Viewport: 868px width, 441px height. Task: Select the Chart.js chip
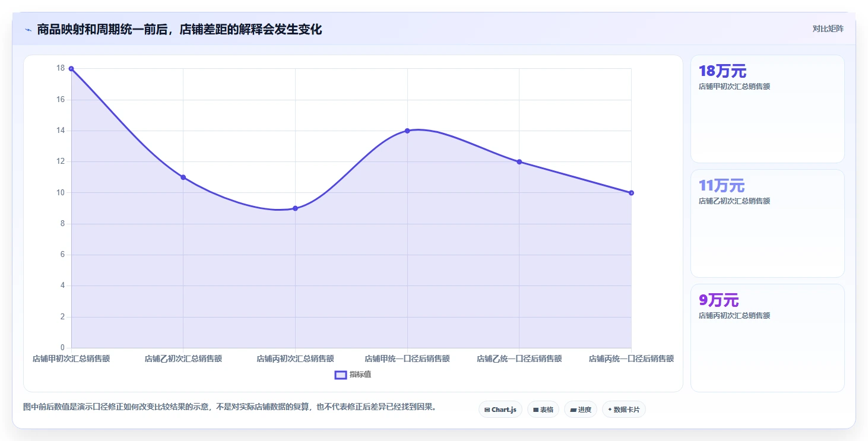500,410
